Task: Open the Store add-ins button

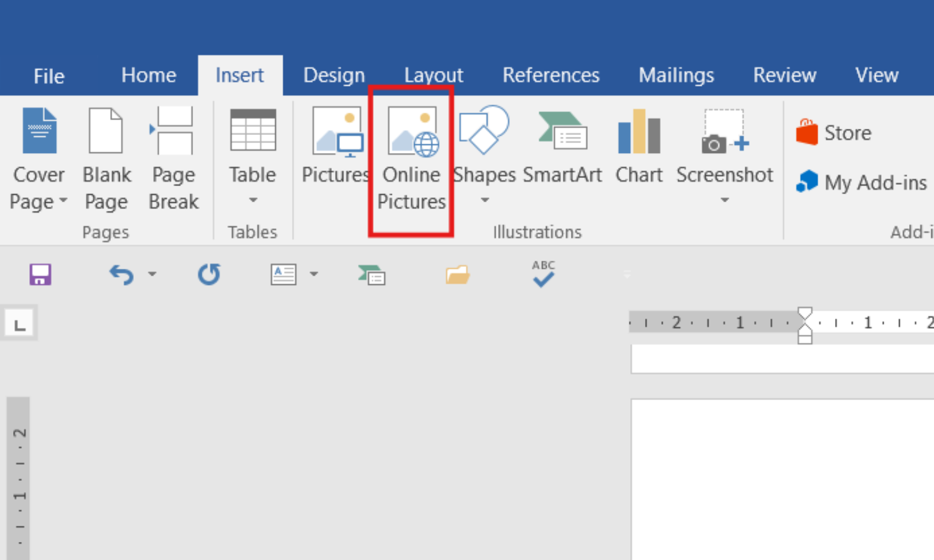Action: [834, 133]
